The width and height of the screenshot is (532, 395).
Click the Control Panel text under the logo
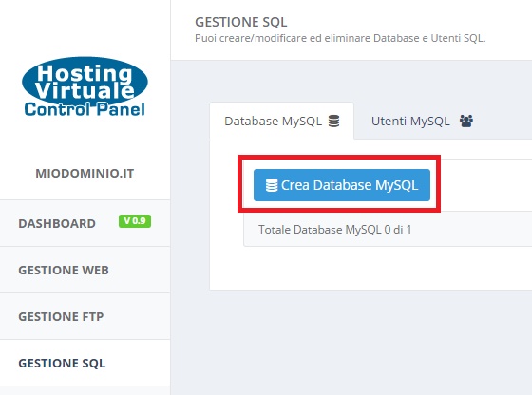coord(85,109)
